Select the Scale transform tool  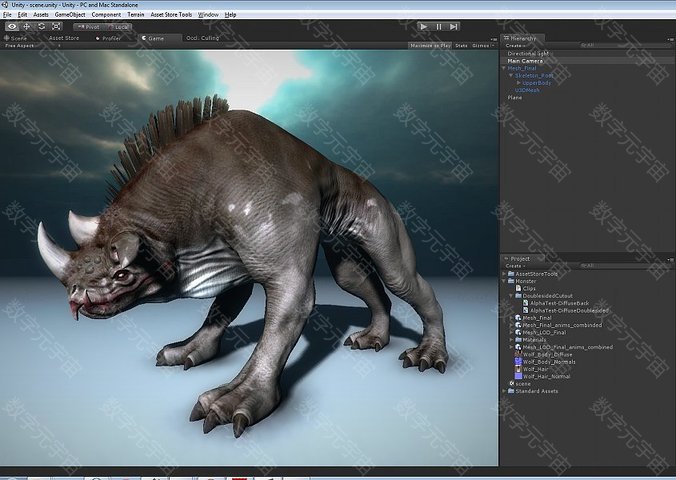pos(56,27)
